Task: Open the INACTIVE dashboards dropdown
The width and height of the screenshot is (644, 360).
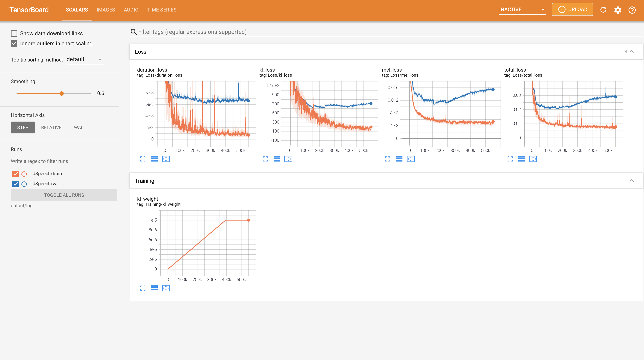Action: tap(522, 10)
